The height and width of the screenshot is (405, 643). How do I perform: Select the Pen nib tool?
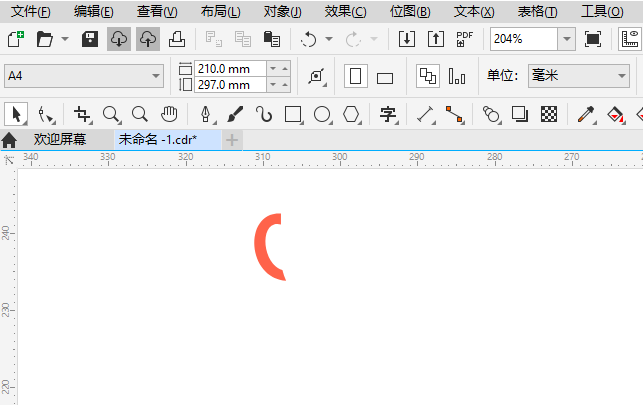point(206,114)
